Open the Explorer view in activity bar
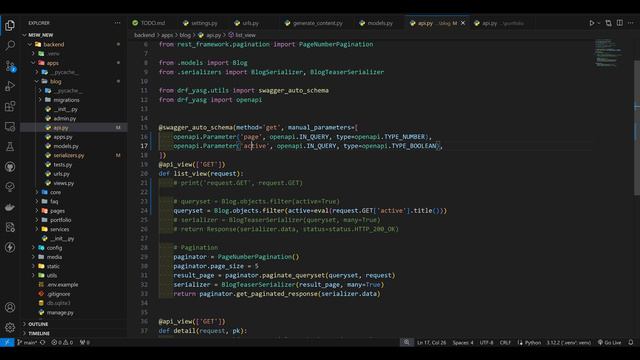The image size is (640, 360). click(x=10, y=25)
